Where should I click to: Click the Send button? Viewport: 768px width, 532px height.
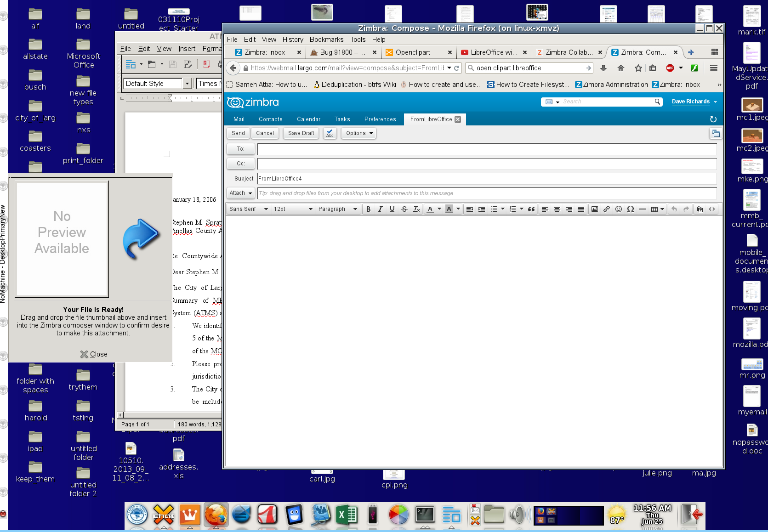(x=238, y=133)
